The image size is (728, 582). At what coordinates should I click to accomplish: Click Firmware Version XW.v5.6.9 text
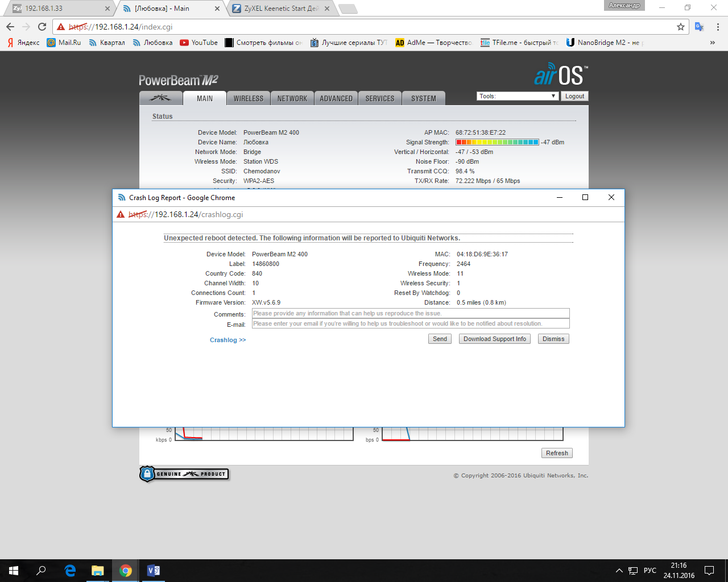(266, 302)
